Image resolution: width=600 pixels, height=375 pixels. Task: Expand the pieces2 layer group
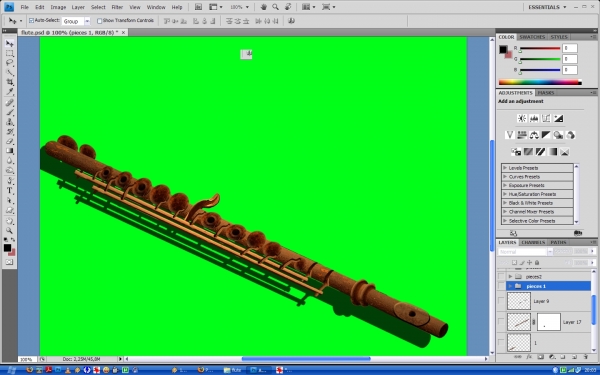point(510,276)
